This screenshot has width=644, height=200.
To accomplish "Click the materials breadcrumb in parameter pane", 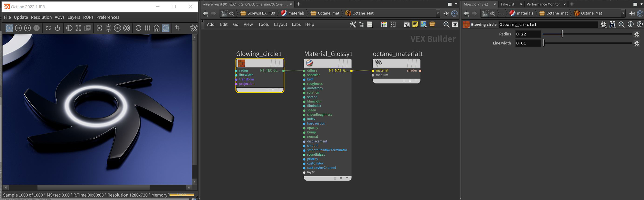I will (x=525, y=13).
